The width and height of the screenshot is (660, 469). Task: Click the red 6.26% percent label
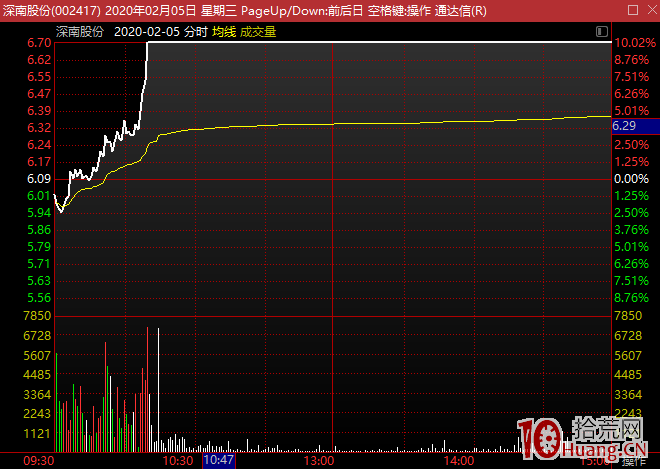(631, 94)
